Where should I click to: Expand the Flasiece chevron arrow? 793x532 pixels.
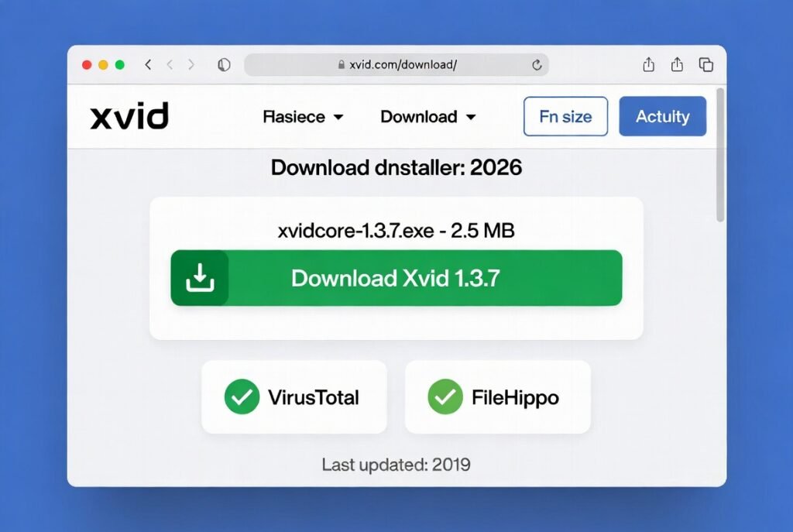pyautogui.click(x=338, y=117)
